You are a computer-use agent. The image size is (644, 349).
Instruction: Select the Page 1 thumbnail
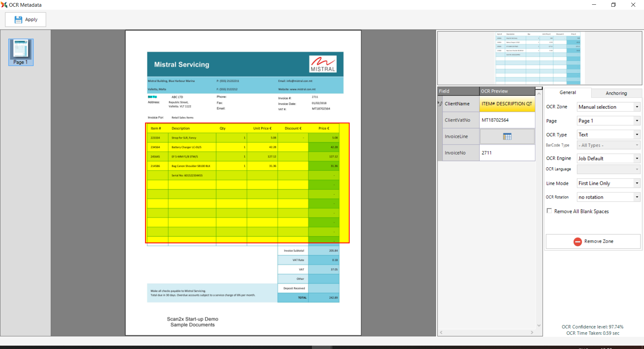(x=21, y=52)
